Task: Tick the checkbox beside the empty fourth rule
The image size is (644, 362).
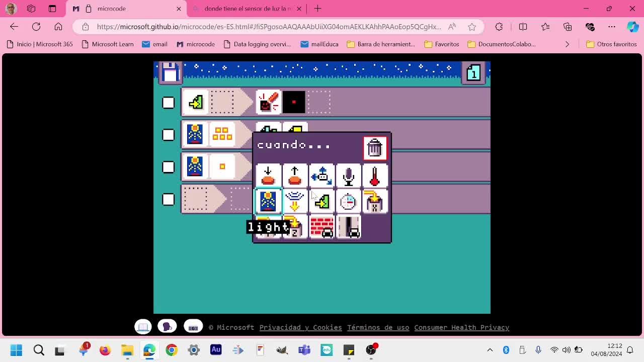Action: tap(168, 199)
